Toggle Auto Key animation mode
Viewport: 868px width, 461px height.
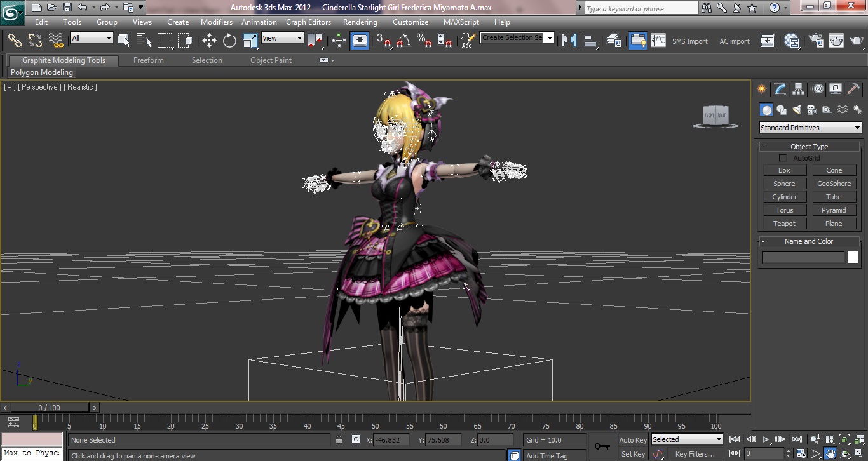click(x=632, y=440)
